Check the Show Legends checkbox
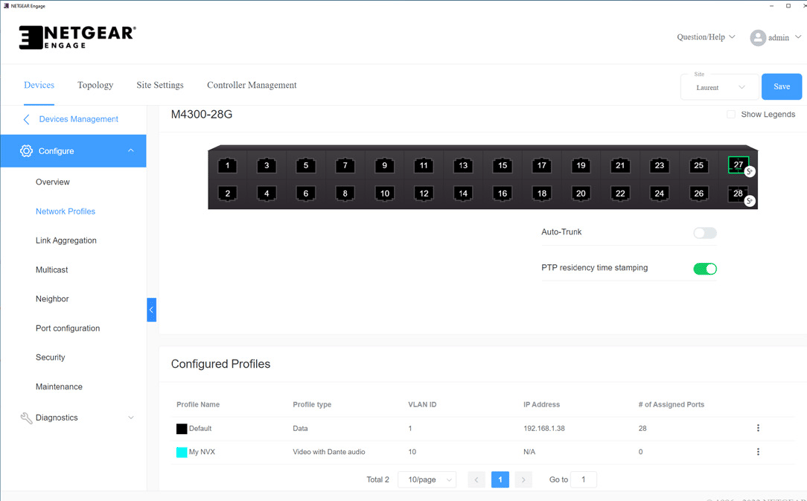 click(x=731, y=114)
